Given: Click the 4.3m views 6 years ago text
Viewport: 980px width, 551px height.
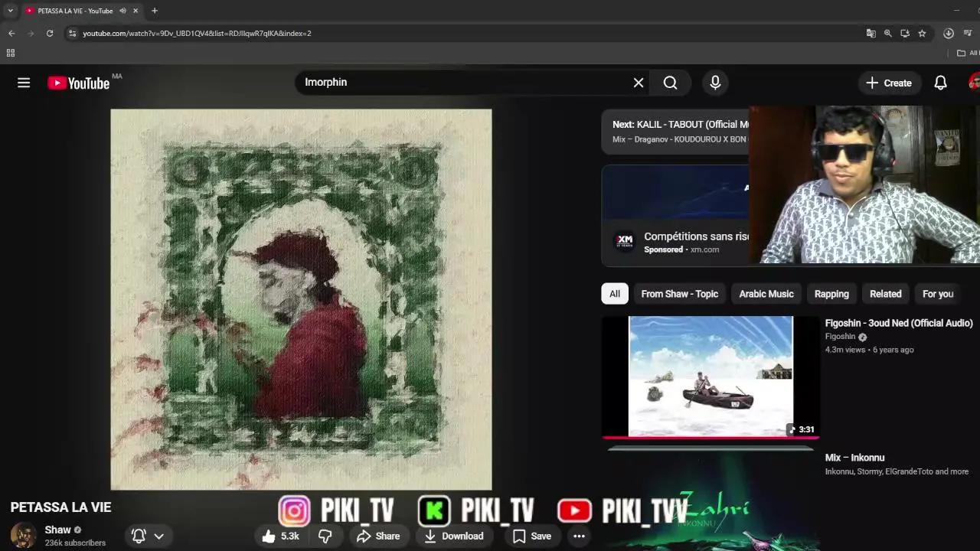Looking at the screenshot, I should coord(869,350).
